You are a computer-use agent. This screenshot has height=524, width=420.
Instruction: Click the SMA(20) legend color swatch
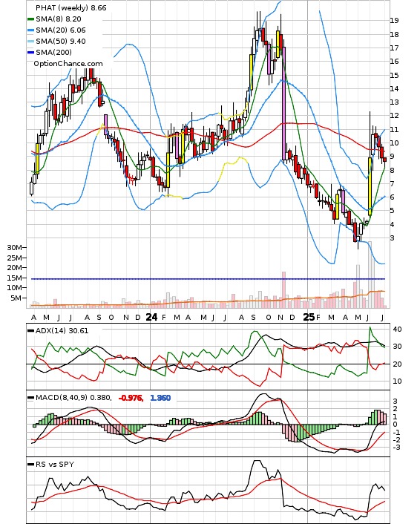[30, 30]
